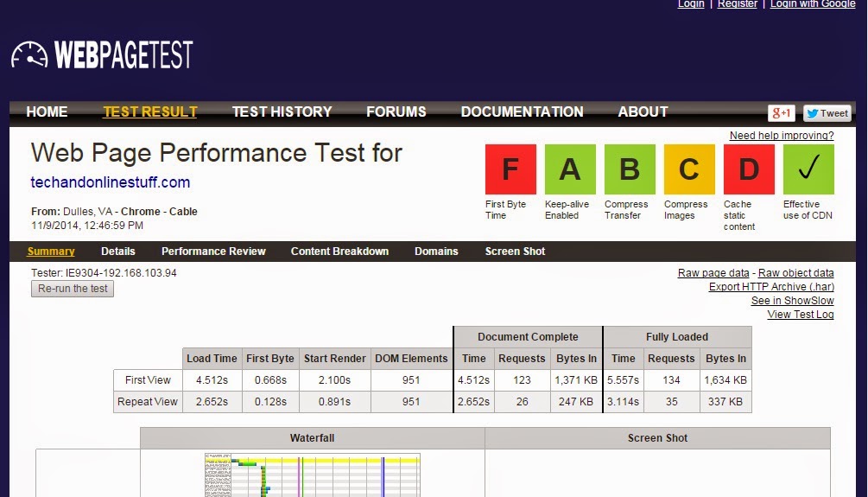The image size is (868, 497).
Task: Click the Fully Loaded time 3.114s
Action: click(624, 402)
